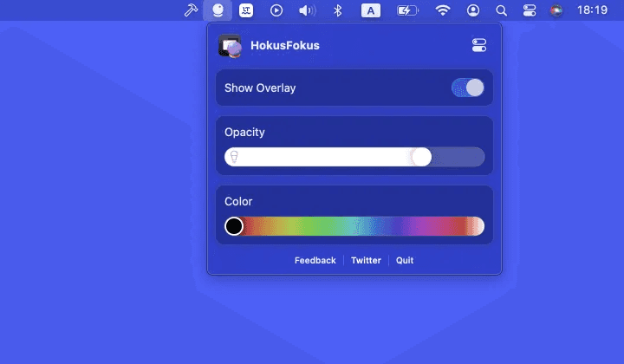Open the Feedback link
This screenshot has height=364, width=624.
(x=315, y=260)
